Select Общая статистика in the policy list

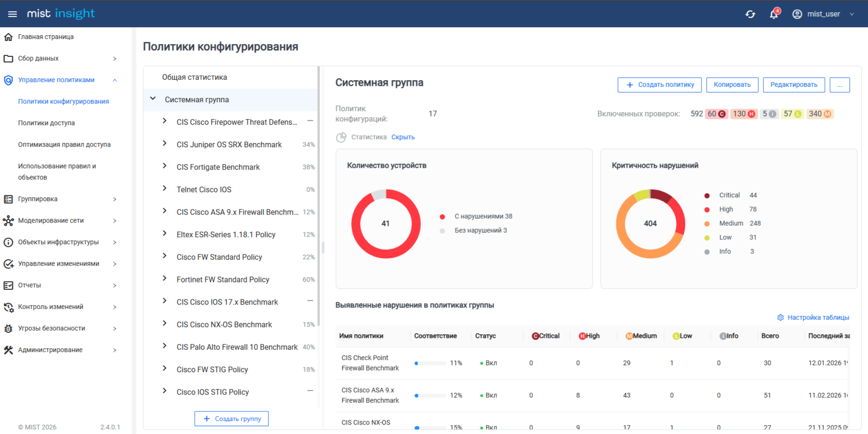click(194, 77)
